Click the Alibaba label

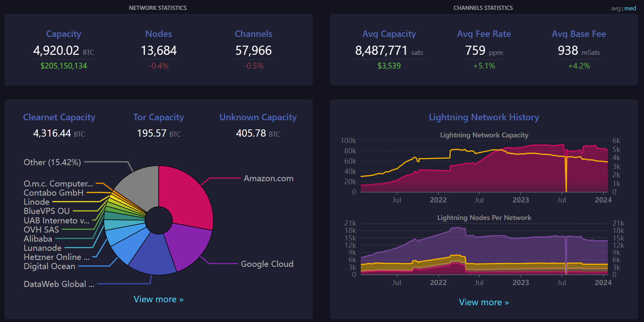pos(38,239)
